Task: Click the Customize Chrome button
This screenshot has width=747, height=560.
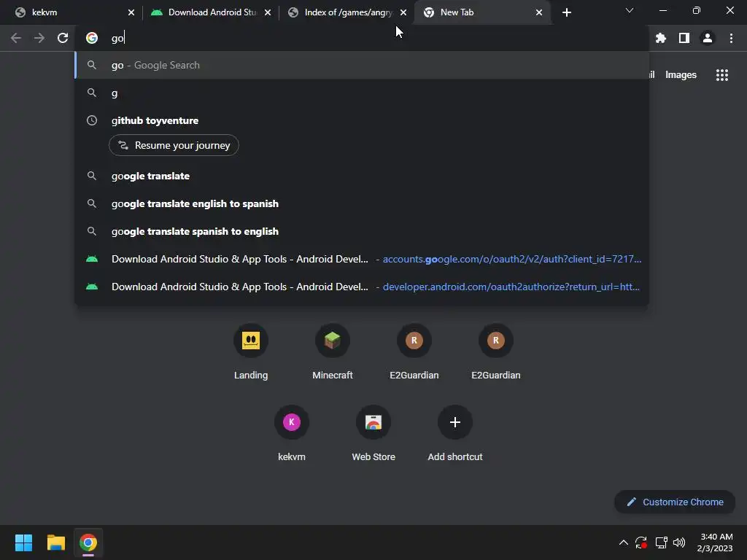Action: point(675,502)
